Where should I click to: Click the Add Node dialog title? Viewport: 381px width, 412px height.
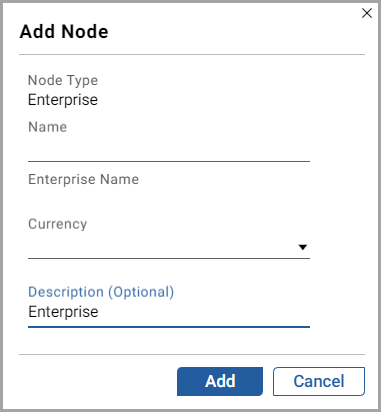64,32
